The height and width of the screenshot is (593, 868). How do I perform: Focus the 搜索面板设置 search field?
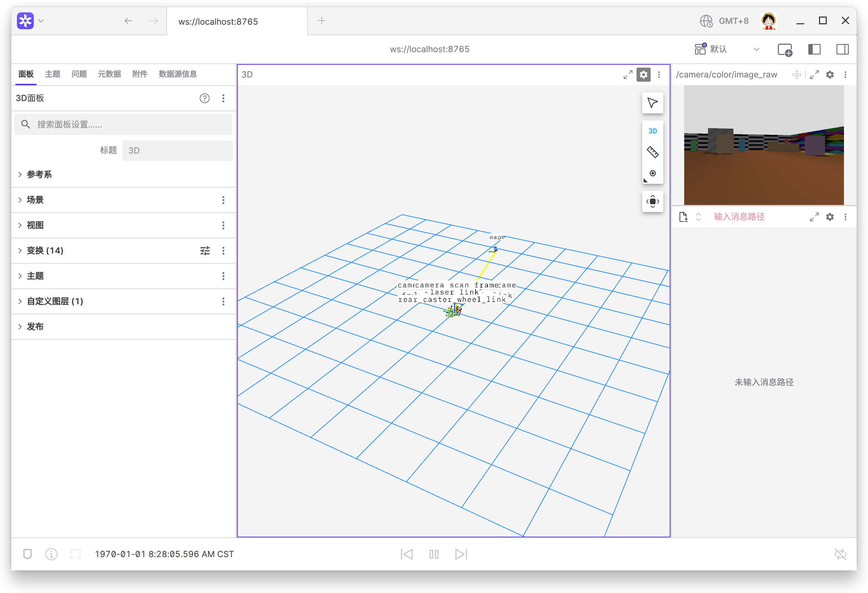coord(123,124)
